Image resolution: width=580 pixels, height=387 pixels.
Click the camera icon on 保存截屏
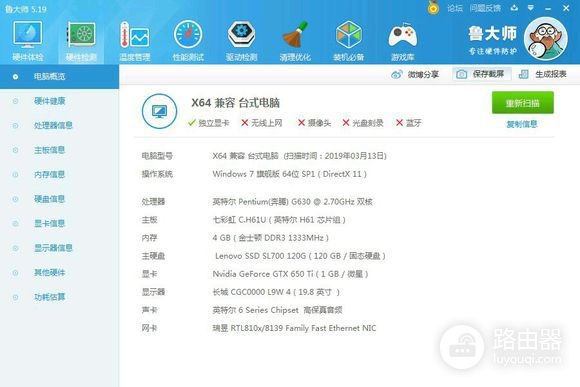coord(462,74)
